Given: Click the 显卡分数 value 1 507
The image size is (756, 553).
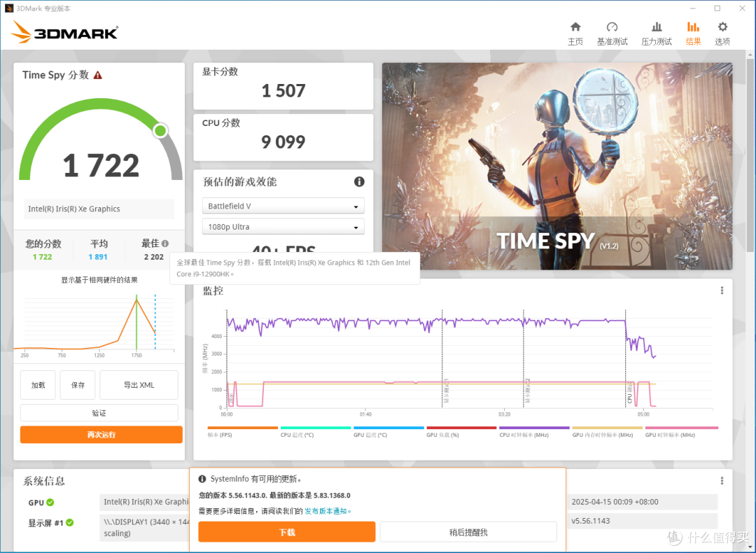Looking at the screenshot, I should tap(283, 90).
